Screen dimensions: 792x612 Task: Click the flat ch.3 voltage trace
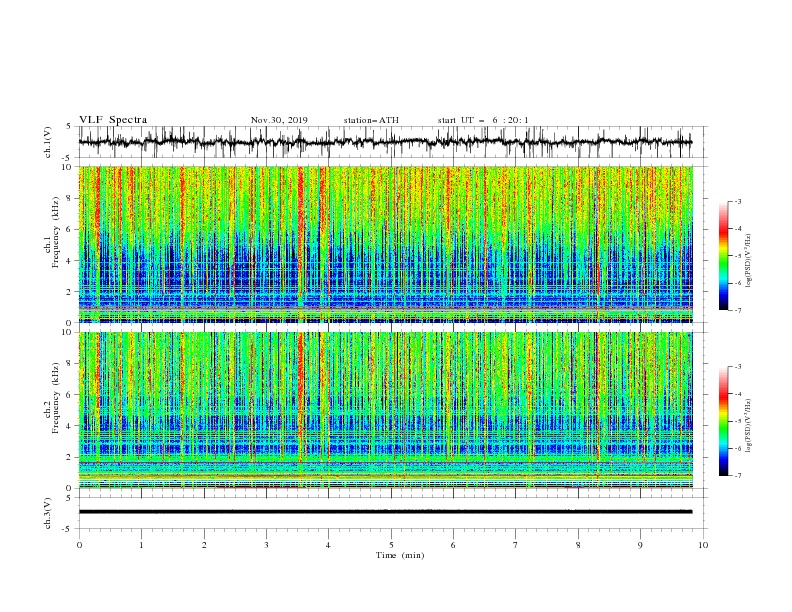(385, 512)
